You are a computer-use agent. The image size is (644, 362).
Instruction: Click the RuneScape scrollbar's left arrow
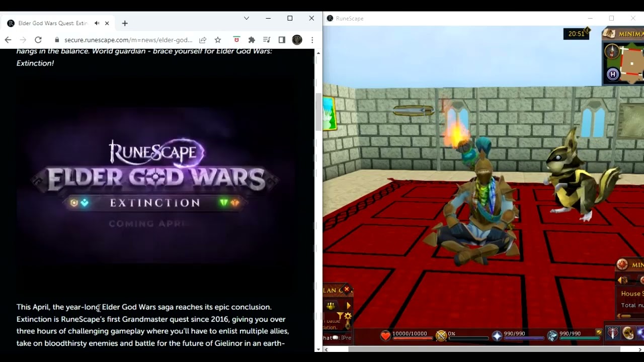326,349
